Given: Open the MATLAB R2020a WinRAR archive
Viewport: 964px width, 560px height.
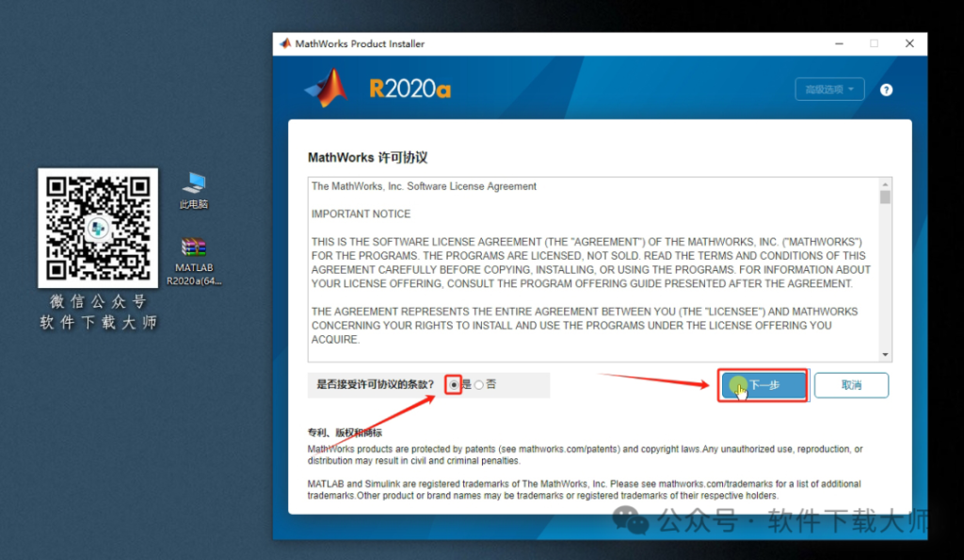Looking at the screenshot, I should 192,250.
